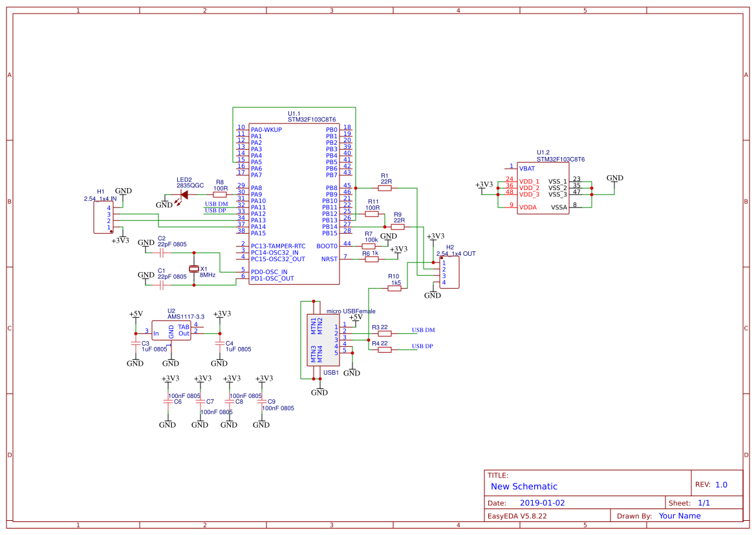Click the Sheet "1/1" value
Screen dimensions: 756x535
[704, 503]
